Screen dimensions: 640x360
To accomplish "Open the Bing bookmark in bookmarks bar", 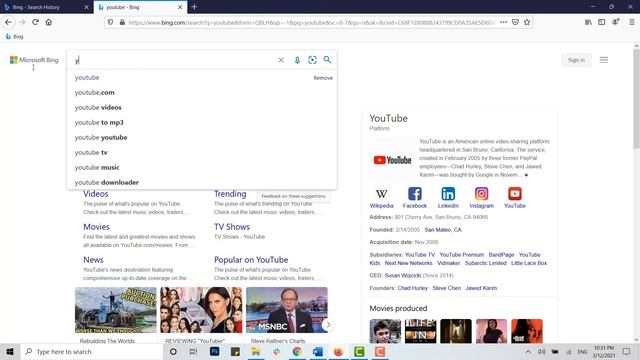I will [15, 36].
